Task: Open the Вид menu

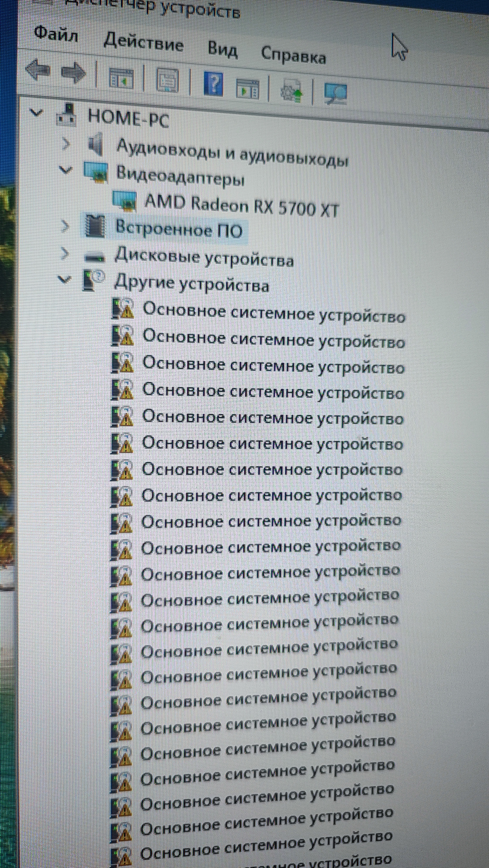Action: click(223, 49)
